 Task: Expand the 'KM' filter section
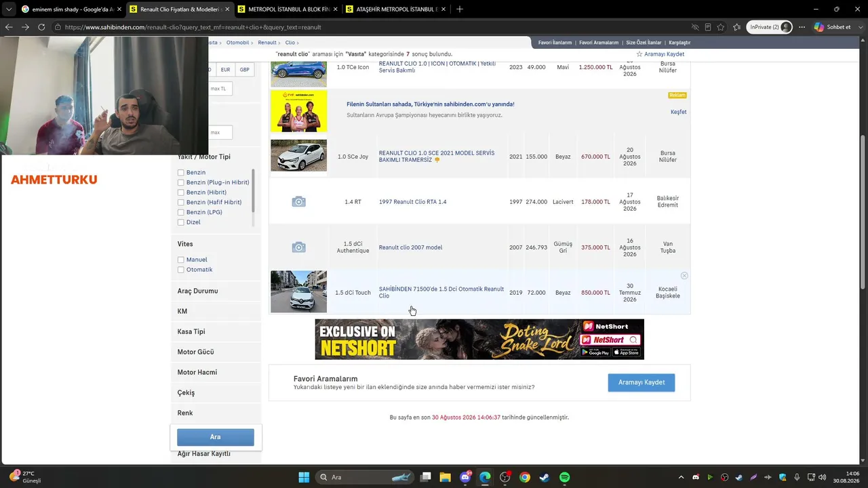(216, 311)
